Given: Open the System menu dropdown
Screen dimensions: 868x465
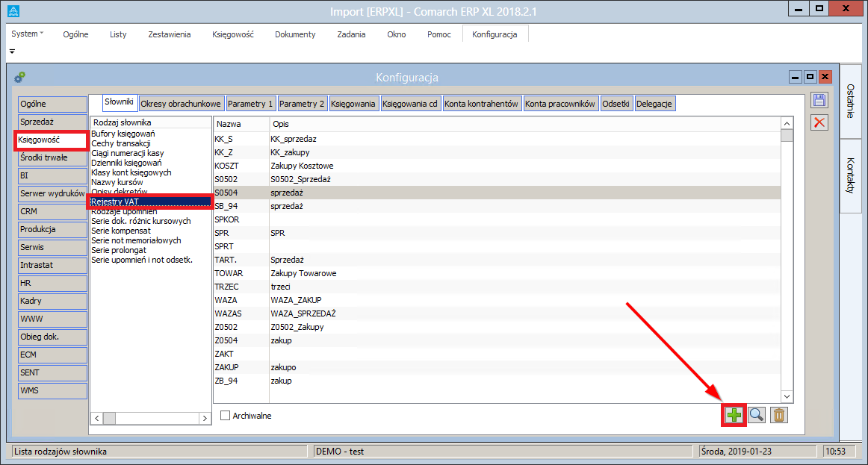Looking at the screenshot, I should pyautogui.click(x=28, y=34).
